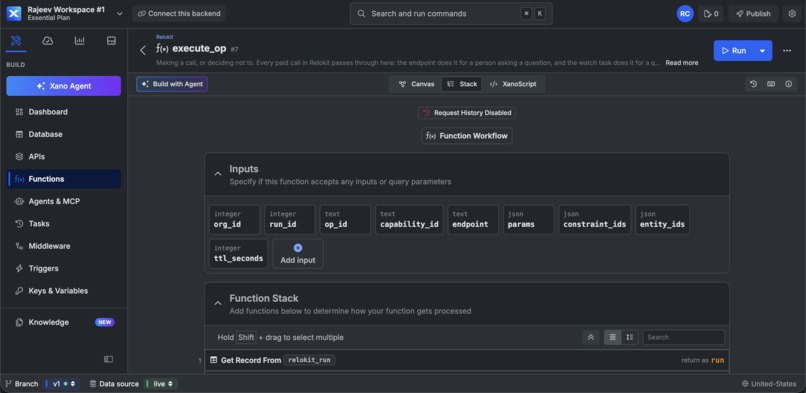Click the Relokit breadcrumb link
Image resolution: width=806 pixels, height=393 pixels.
(164, 37)
